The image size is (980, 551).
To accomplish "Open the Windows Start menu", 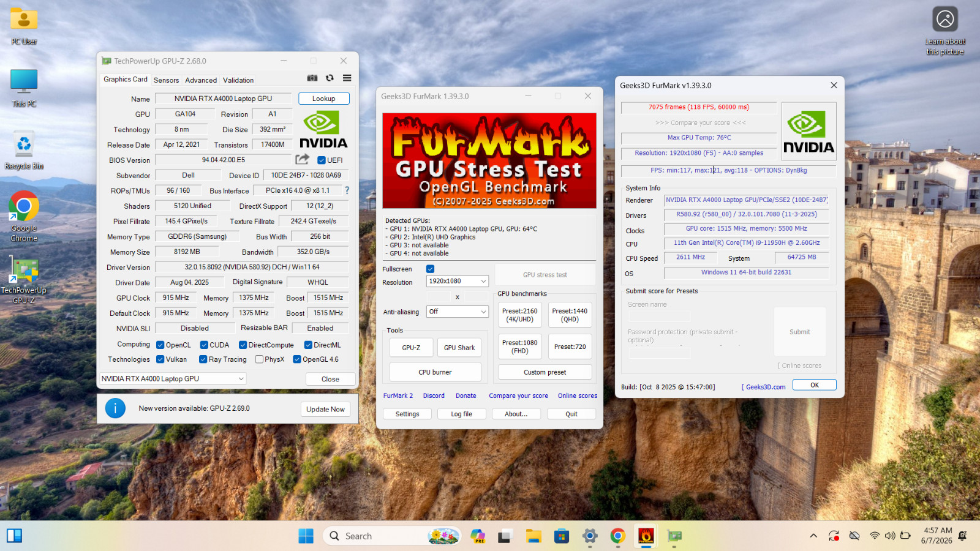I will 306,536.
